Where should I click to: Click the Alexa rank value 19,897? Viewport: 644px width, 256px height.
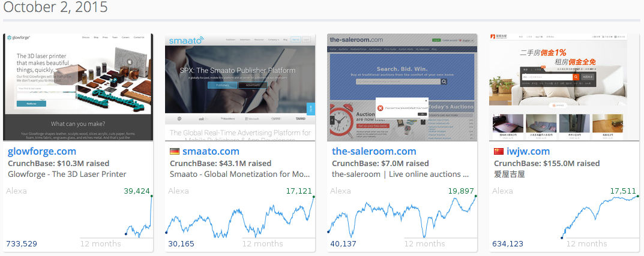(461, 191)
